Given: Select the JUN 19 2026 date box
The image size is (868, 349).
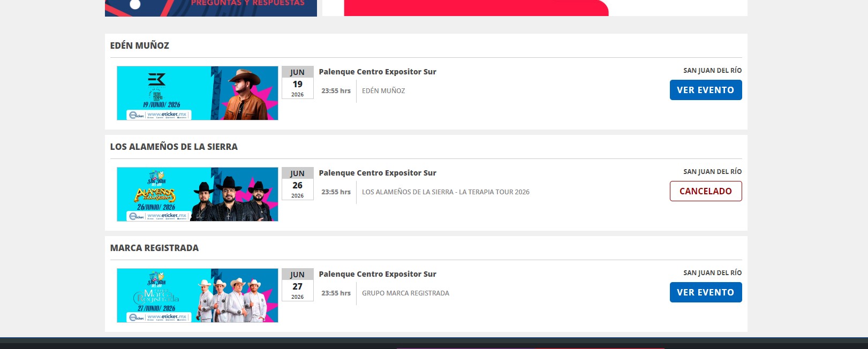Looking at the screenshot, I should coord(298,83).
